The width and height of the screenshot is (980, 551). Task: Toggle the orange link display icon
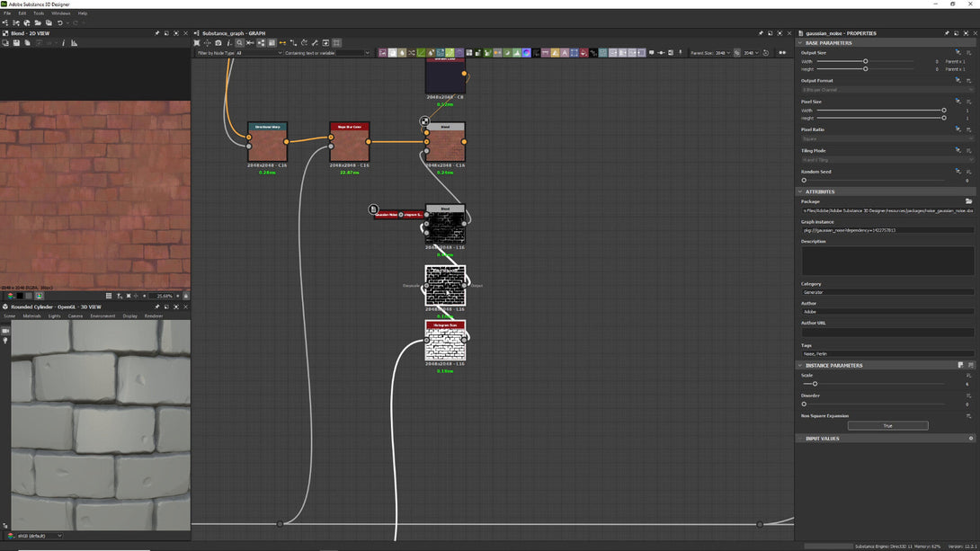[x=282, y=43]
